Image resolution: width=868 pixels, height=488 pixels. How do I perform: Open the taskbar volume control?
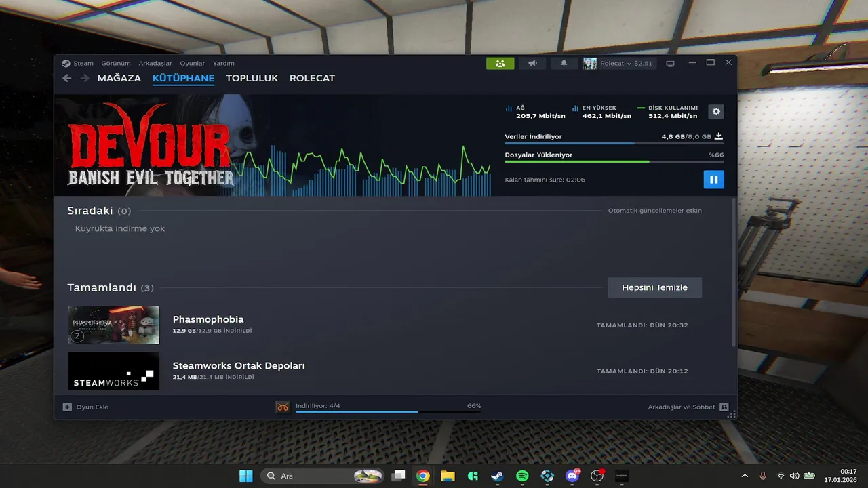click(x=794, y=476)
